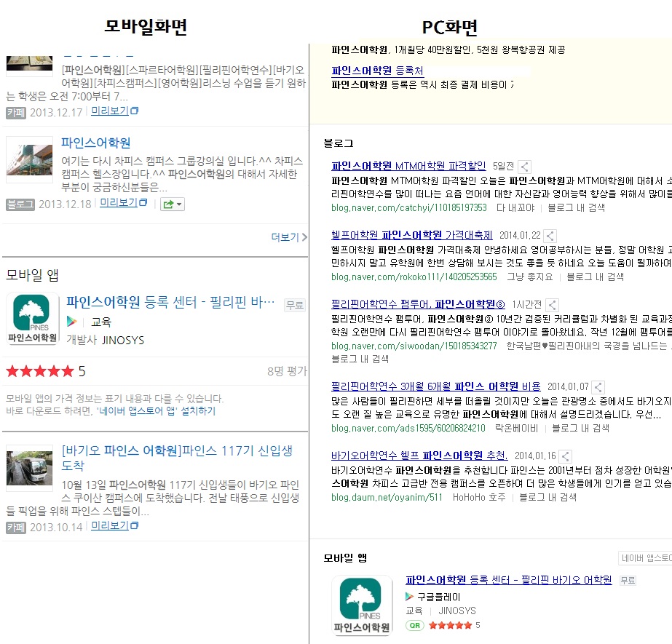Image resolution: width=672 pixels, height=644 pixels.
Task: Share the 파인스어학원 MTM어학원 파격할인 blog post
Action: tap(525, 167)
